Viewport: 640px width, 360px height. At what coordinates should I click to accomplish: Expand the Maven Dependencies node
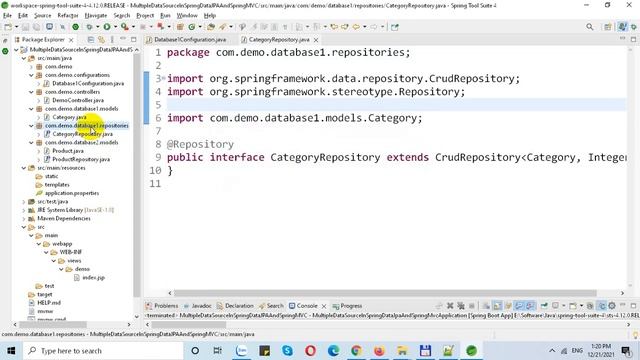point(24,219)
